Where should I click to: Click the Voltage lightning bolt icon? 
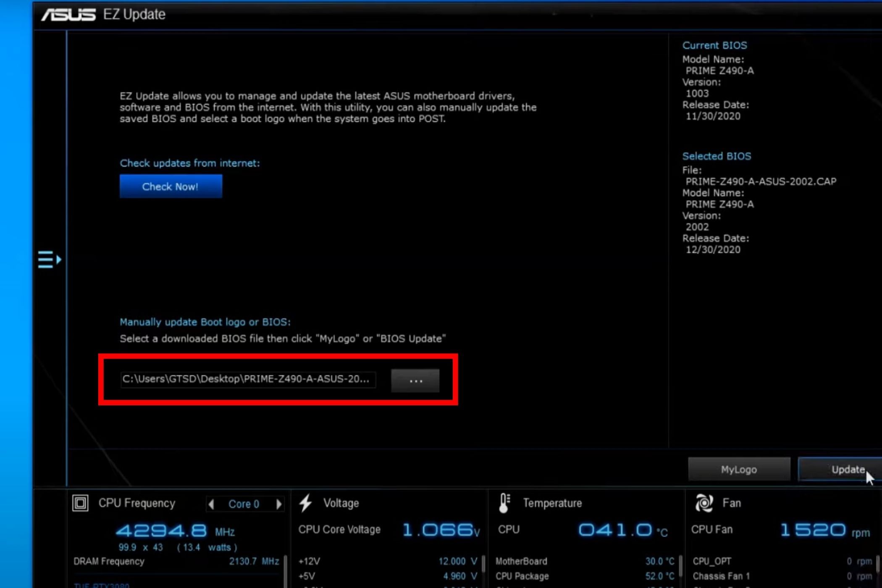pos(306,503)
